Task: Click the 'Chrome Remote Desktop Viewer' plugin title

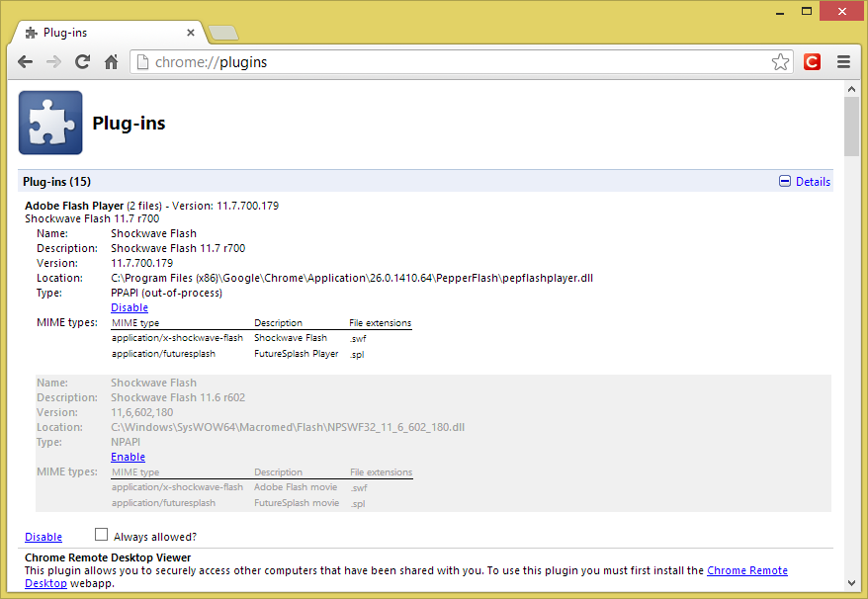Action: tap(108, 557)
